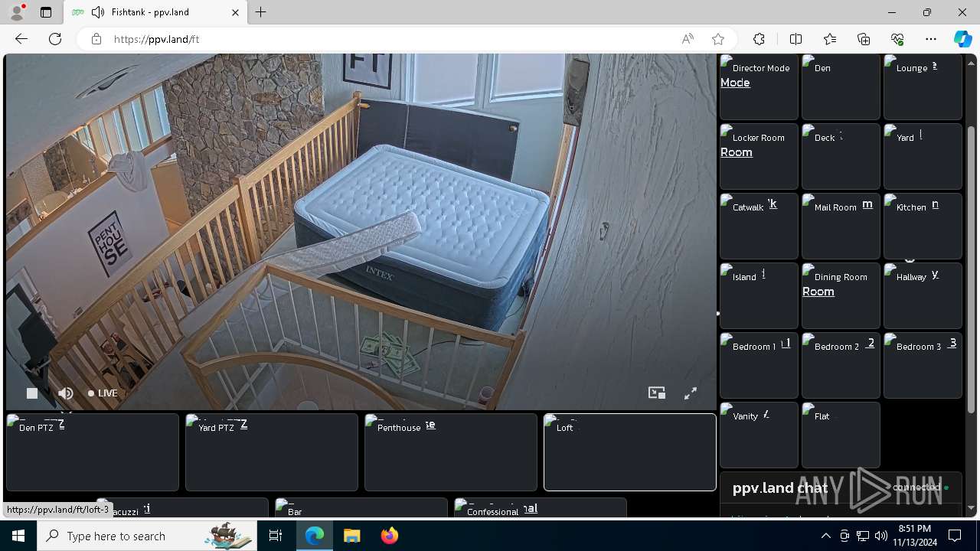
Task: Switch to the Yard PTZ camera
Action: pyautogui.click(x=272, y=452)
